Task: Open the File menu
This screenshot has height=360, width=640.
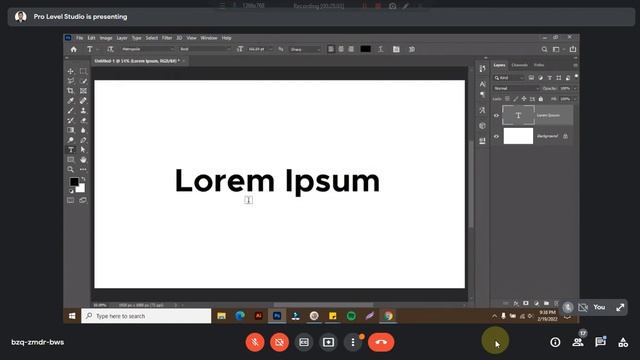Action: (80, 38)
